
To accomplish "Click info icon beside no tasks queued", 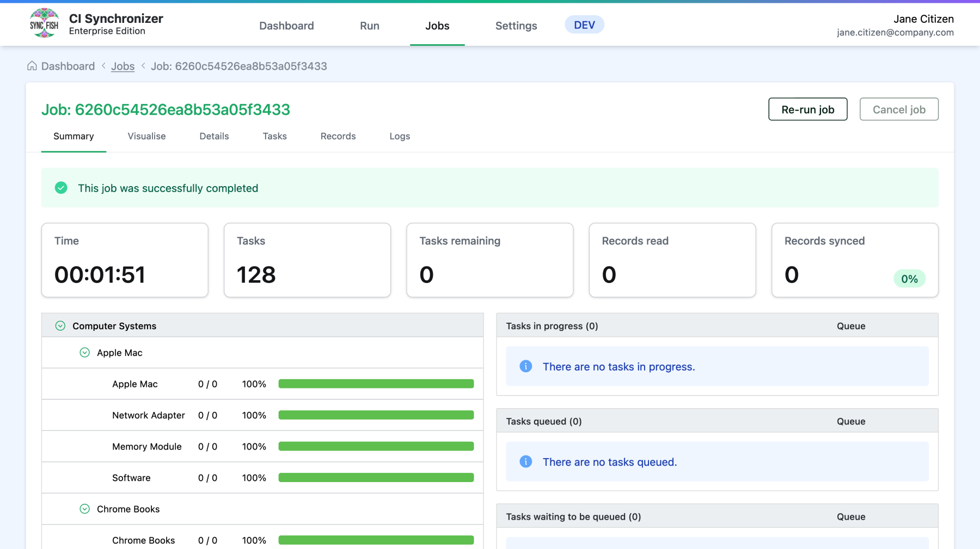I will (525, 461).
